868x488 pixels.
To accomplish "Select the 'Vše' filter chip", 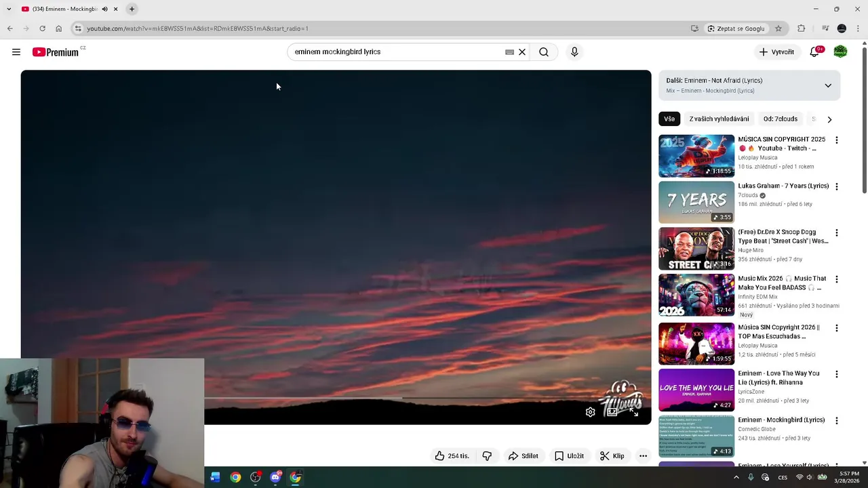I will [x=669, y=119].
